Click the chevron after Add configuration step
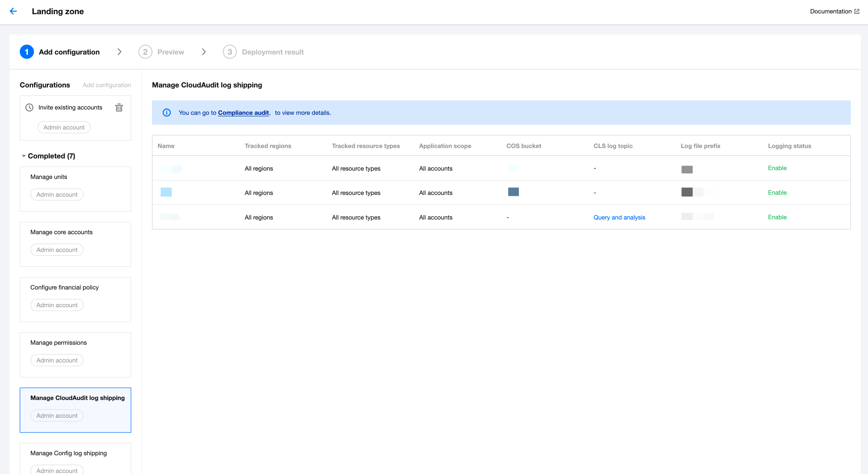868x474 pixels. [119, 52]
